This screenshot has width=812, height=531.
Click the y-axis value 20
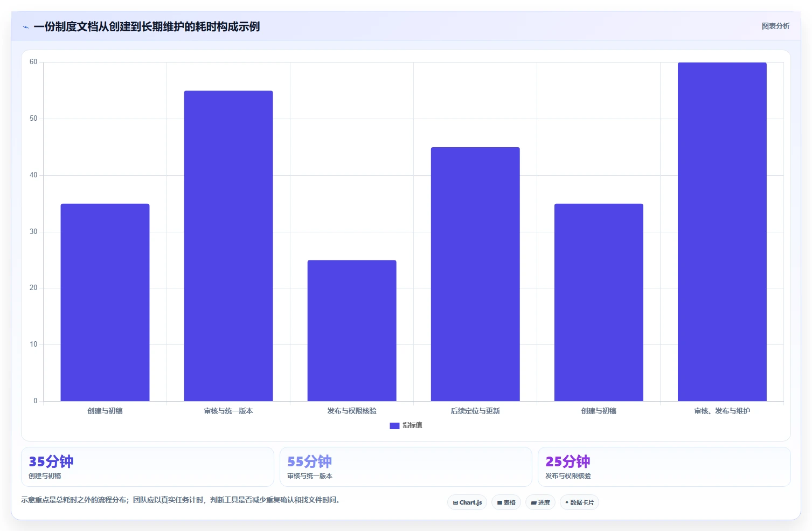tap(33, 288)
